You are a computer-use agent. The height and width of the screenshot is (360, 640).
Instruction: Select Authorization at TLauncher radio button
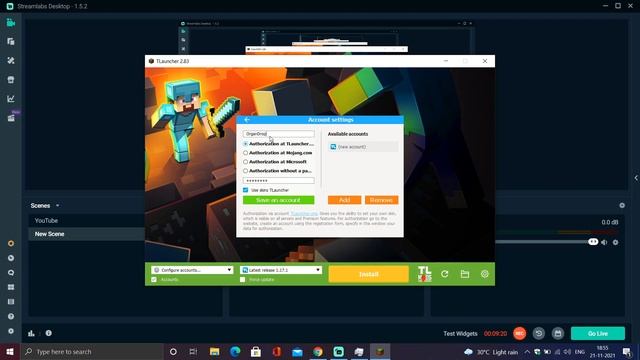pos(245,144)
